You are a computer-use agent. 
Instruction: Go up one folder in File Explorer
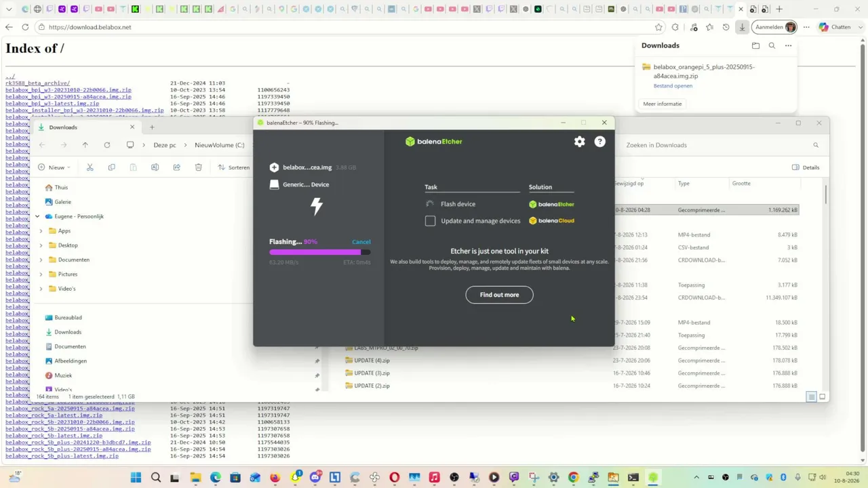[85, 145]
